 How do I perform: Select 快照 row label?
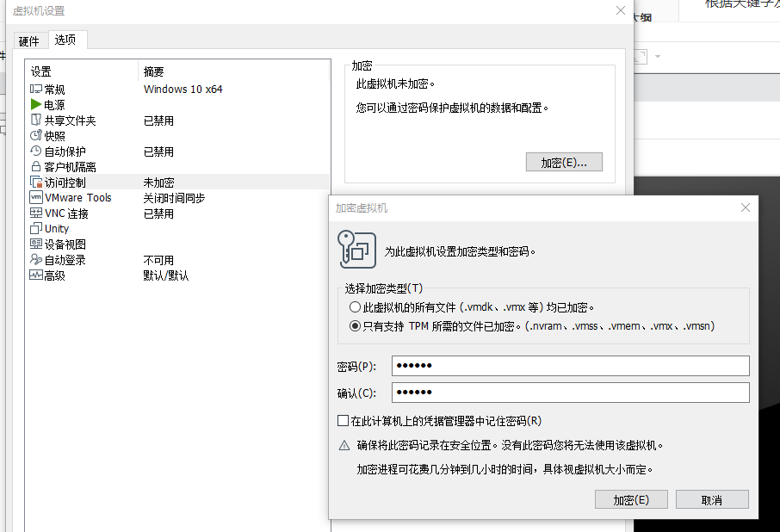(55, 136)
